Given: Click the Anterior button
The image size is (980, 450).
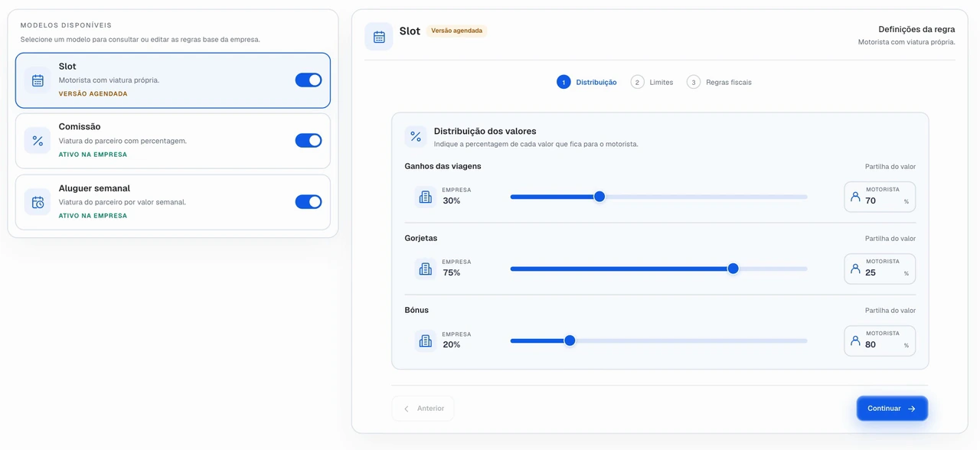Looking at the screenshot, I should pyautogui.click(x=423, y=409).
